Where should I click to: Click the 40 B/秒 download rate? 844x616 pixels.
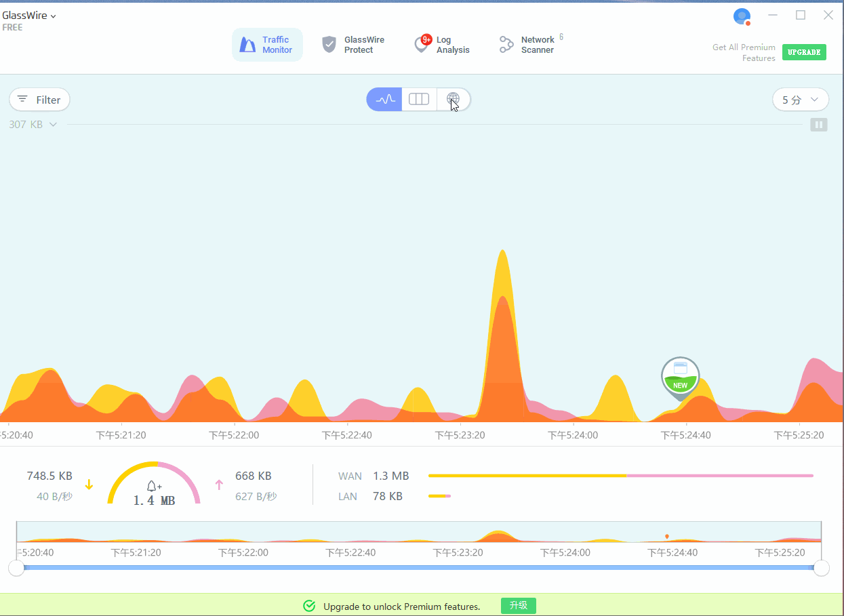[x=54, y=496]
